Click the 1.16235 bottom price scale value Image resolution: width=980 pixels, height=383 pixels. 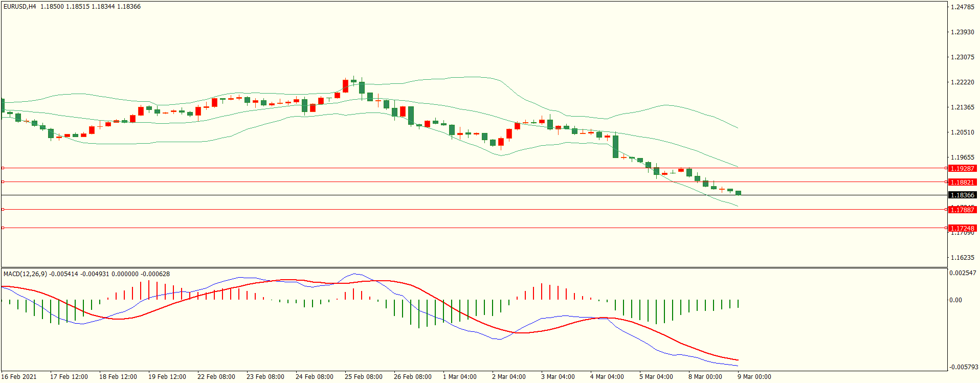pyautogui.click(x=962, y=258)
